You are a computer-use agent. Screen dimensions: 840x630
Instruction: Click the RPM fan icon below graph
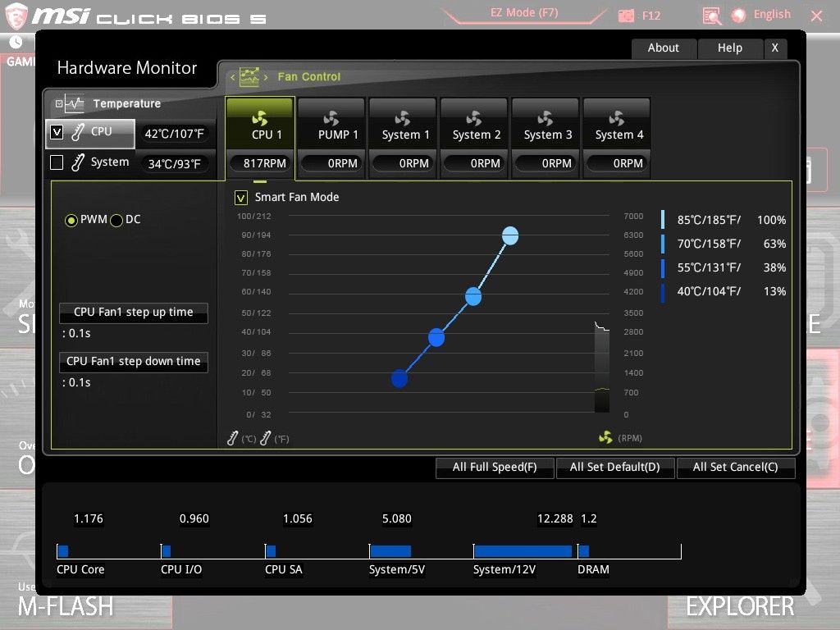(605, 438)
